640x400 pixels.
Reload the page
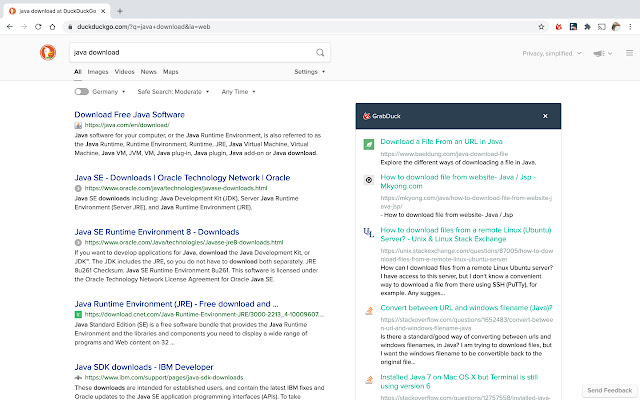point(38,26)
